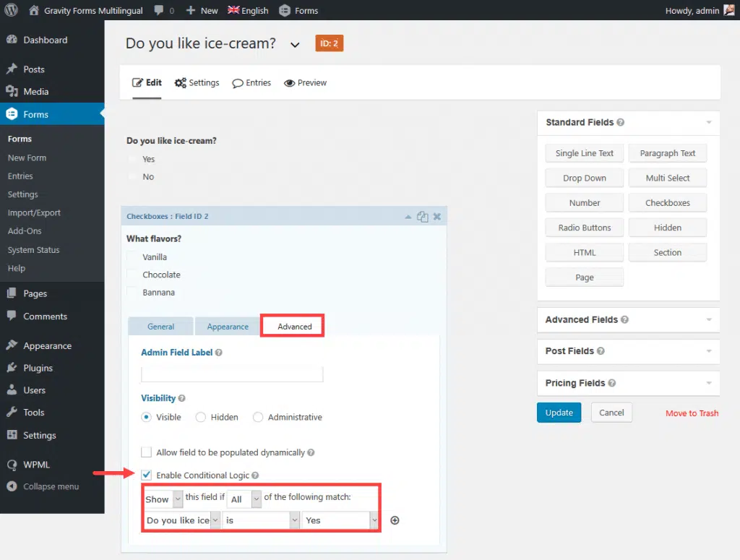
Task: Click the Forms icon in top admin bar
Action: click(285, 10)
